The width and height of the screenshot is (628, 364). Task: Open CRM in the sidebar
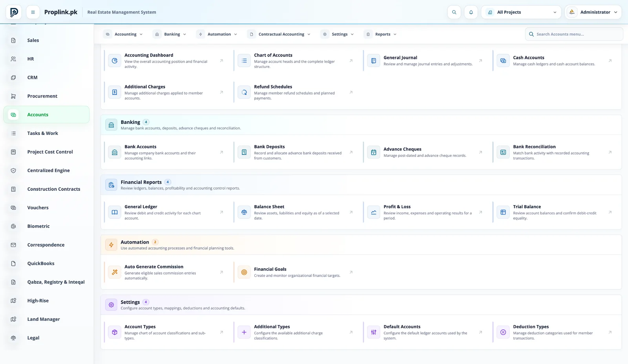[x=46, y=78]
